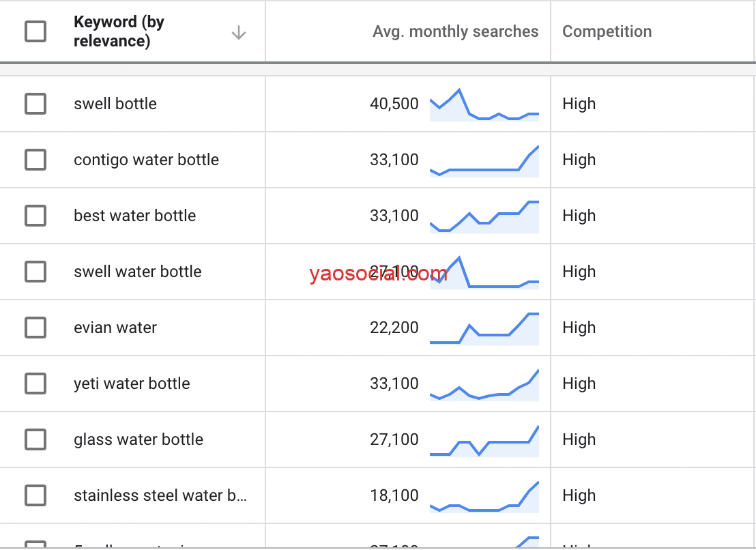756x550 pixels.
Task: Check the box for swell bottle
Action: click(x=35, y=104)
